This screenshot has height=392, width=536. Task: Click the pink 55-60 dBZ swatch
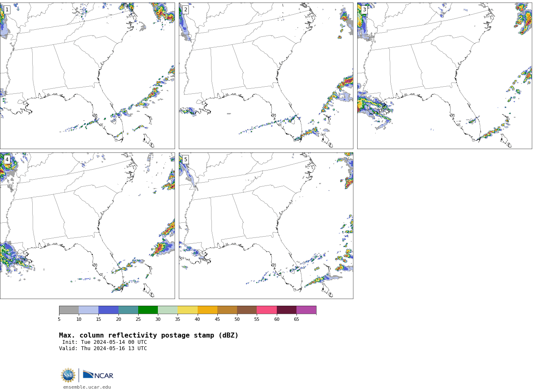(x=267, y=310)
